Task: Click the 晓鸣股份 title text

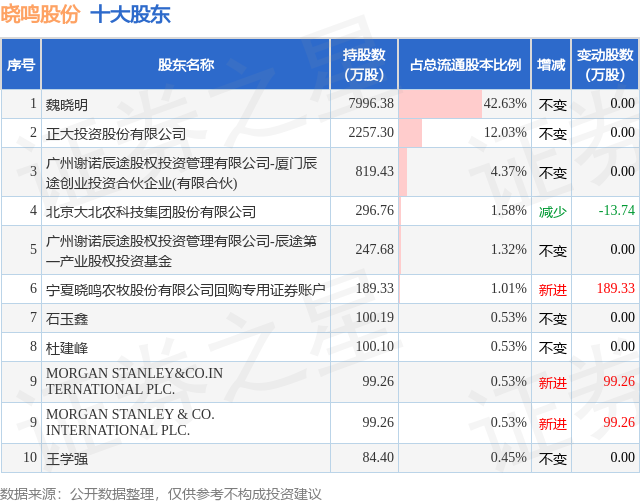Action: pos(40,14)
